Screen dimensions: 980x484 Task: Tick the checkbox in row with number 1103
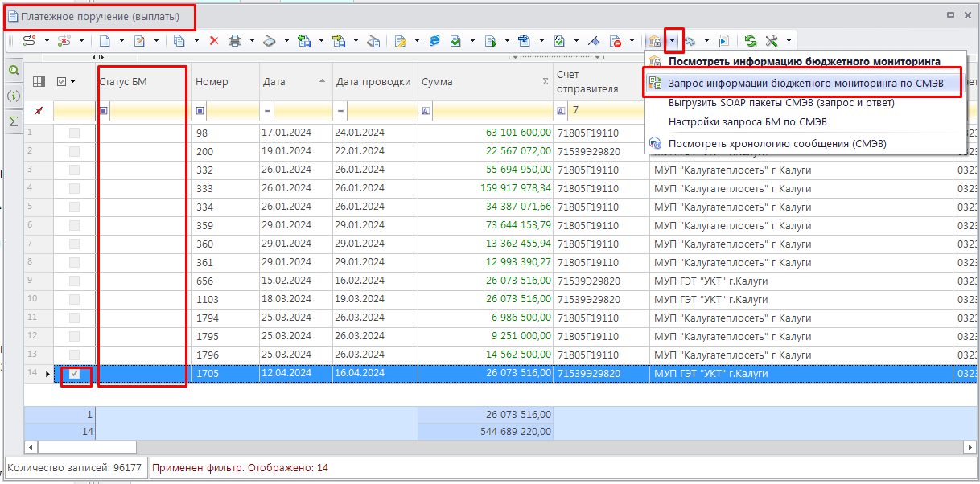(x=74, y=299)
